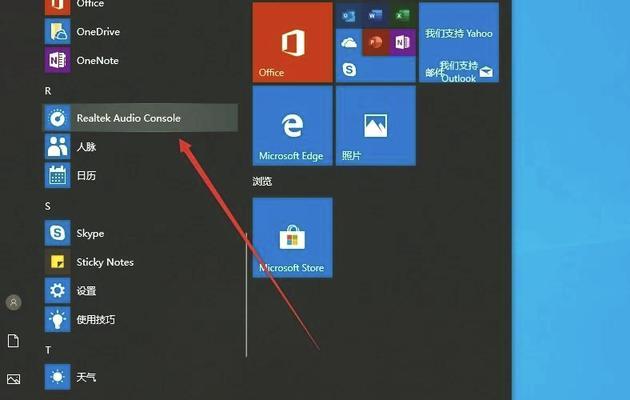Screen dimensions: 630x400
Task: Open the red Office tile
Action: click(x=292, y=43)
